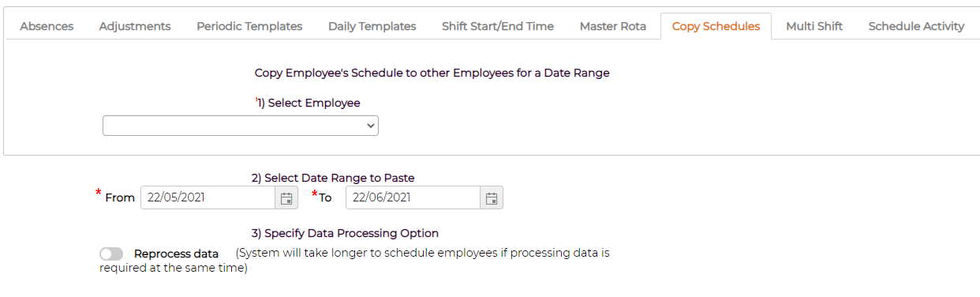Select the Daily Templates tab
The image size is (980, 297).
(372, 26)
